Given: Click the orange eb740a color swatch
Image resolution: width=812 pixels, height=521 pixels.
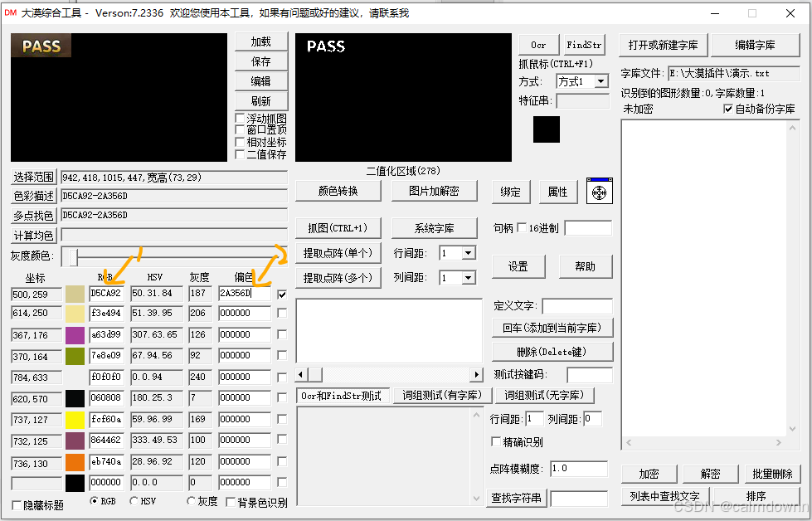Looking at the screenshot, I should coord(75,462).
